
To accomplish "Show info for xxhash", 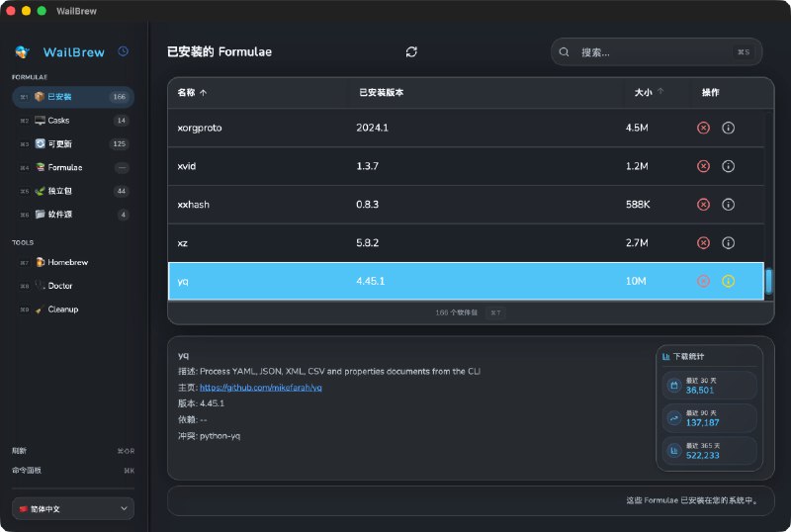I will coord(728,205).
